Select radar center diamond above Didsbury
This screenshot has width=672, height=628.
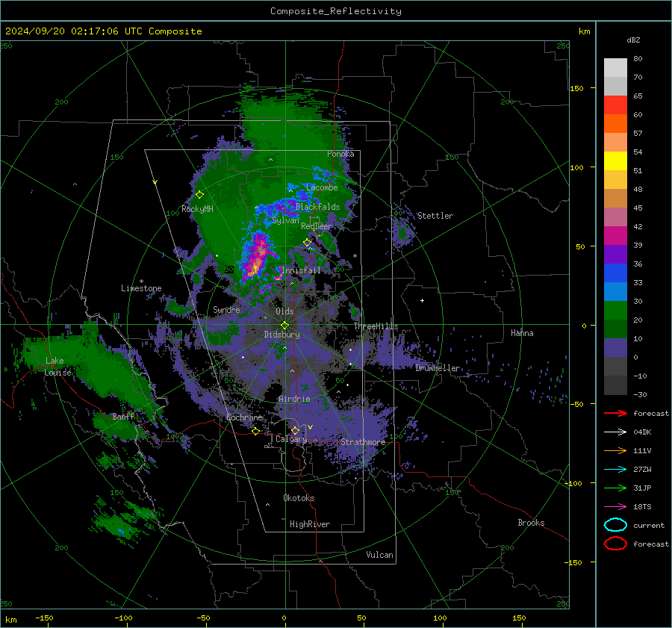pos(284,326)
